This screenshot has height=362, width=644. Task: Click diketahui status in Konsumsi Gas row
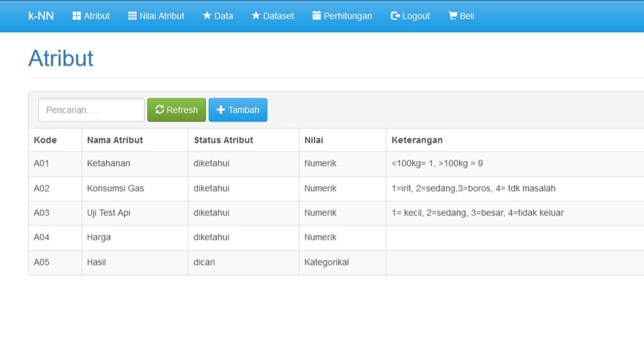(x=211, y=189)
